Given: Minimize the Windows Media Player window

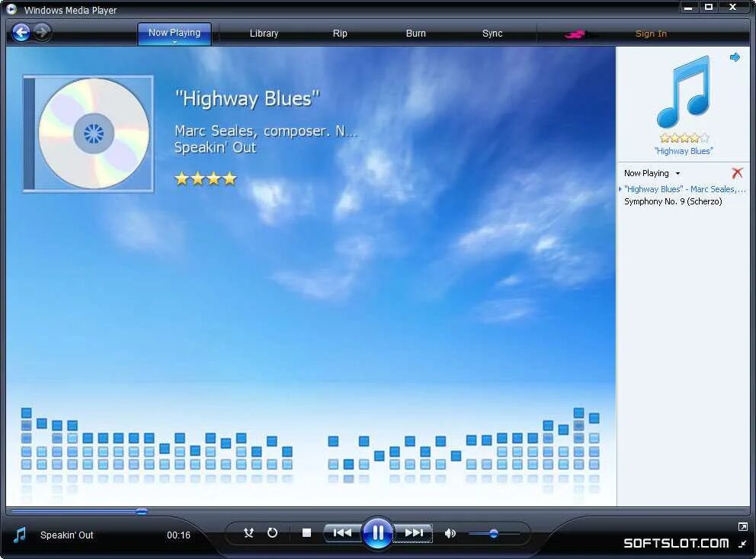Looking at the screenshot, I should [x=688, y=7].
